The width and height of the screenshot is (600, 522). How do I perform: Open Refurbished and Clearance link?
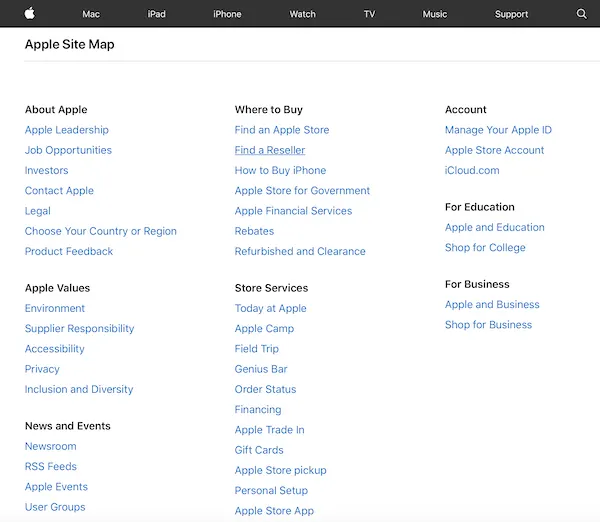point(300,251)
